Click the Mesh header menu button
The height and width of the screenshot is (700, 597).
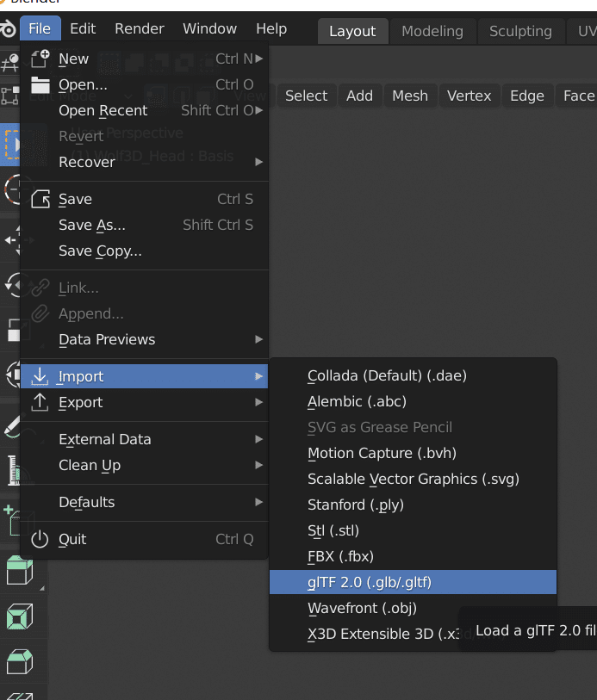(x=409, y=96)
